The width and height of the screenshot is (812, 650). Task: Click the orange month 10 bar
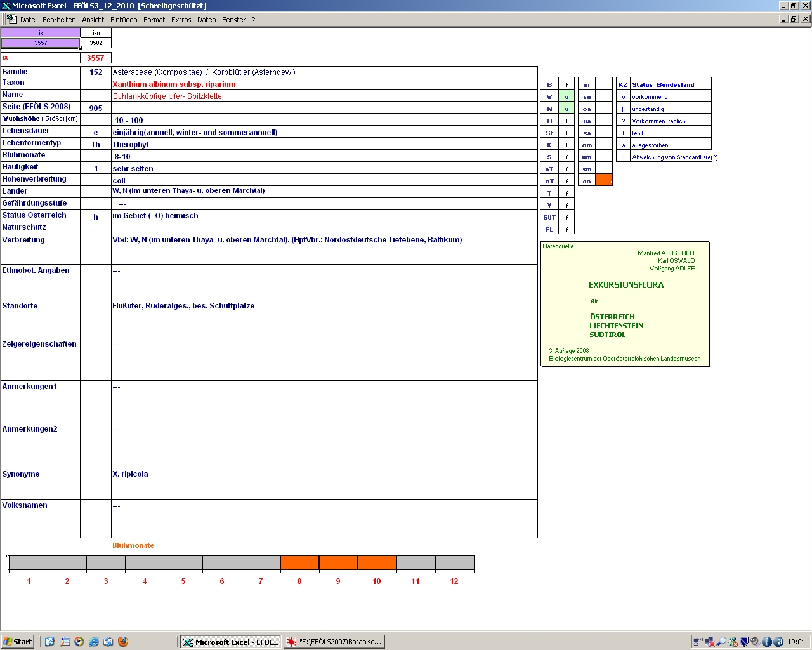tap(377, 563)
